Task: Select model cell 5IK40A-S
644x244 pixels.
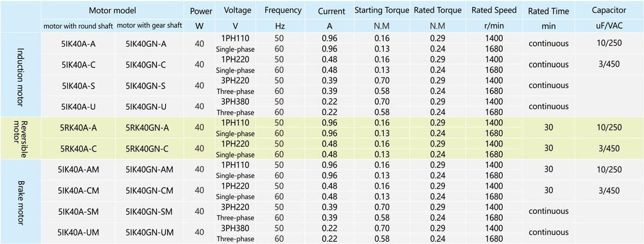Action: click(x=78, y=85)
